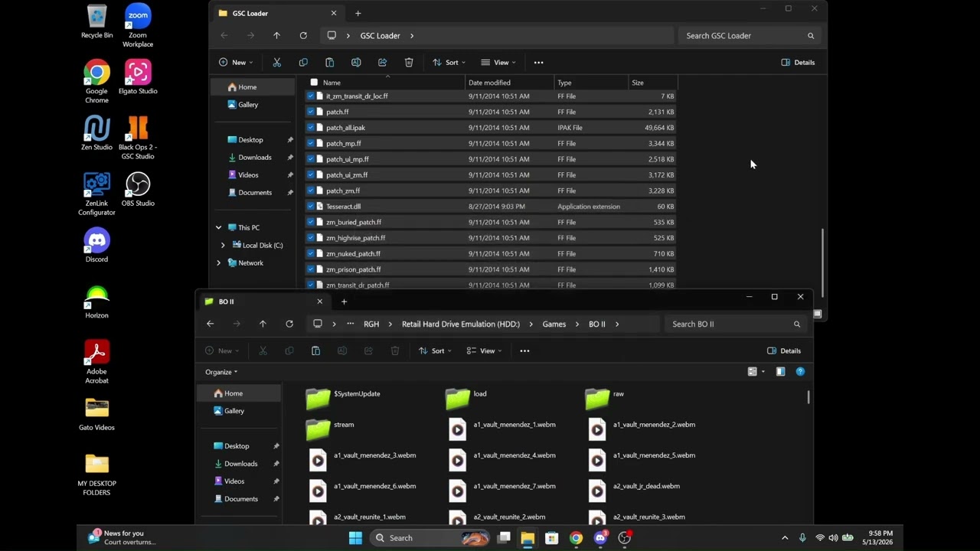980x551 pixels.
Task: Expand the Network tree node
Action: [x=218, y=263]
